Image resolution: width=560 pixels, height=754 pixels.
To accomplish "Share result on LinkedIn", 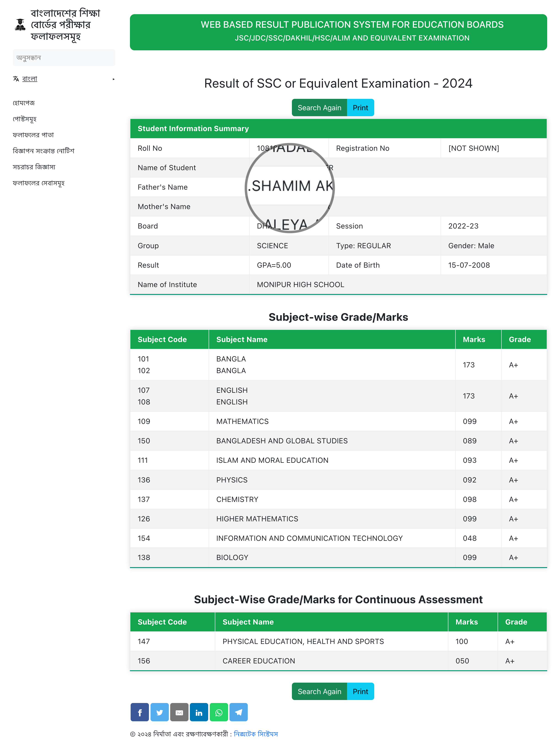I will click(x=199, y=712).
